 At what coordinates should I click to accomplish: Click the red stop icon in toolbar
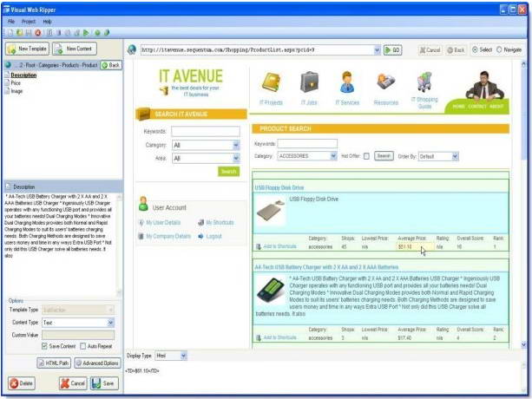click(39, 32)
